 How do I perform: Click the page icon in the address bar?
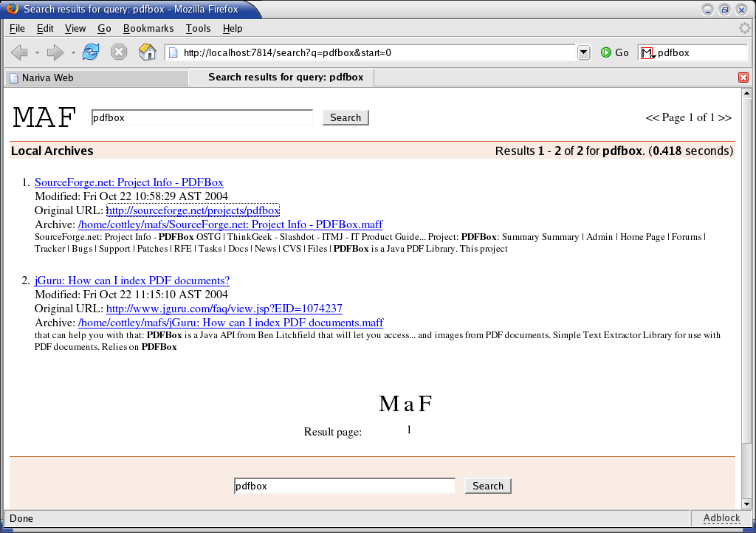point(173,52)
